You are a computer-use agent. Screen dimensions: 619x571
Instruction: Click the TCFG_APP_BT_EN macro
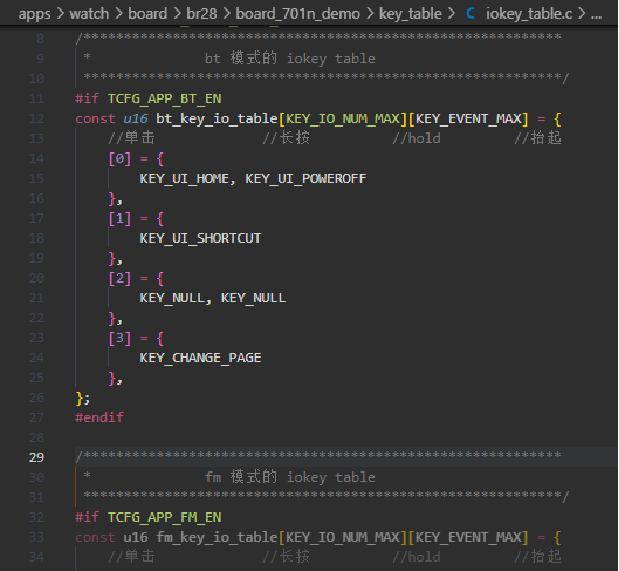[x=165, y=98]
